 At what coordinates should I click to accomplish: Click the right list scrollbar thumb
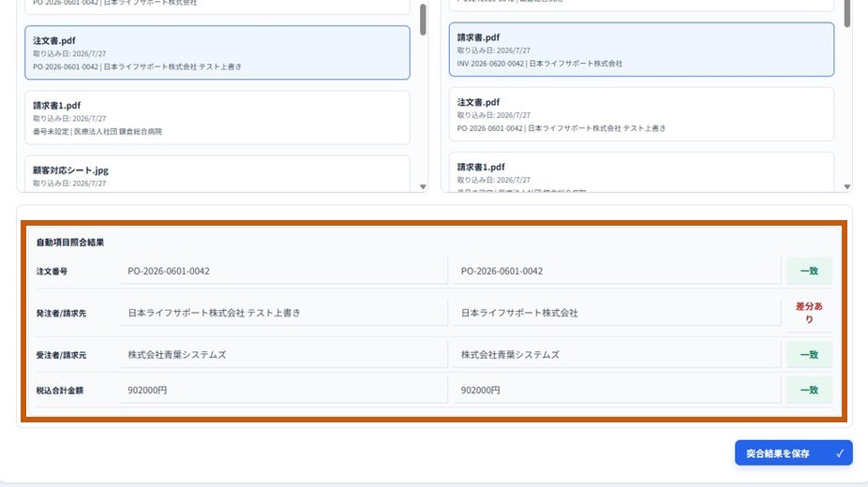(x=847, y=13)
